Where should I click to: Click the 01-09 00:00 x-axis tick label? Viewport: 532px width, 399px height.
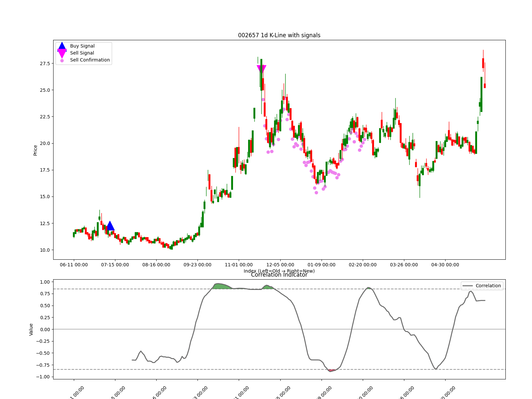[x=322, y=265]
